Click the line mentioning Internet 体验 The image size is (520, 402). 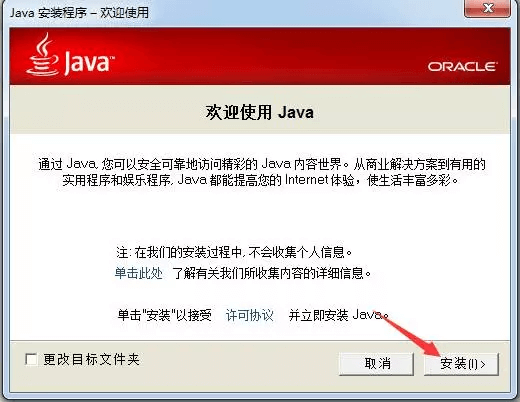click(x=261, y=180)
